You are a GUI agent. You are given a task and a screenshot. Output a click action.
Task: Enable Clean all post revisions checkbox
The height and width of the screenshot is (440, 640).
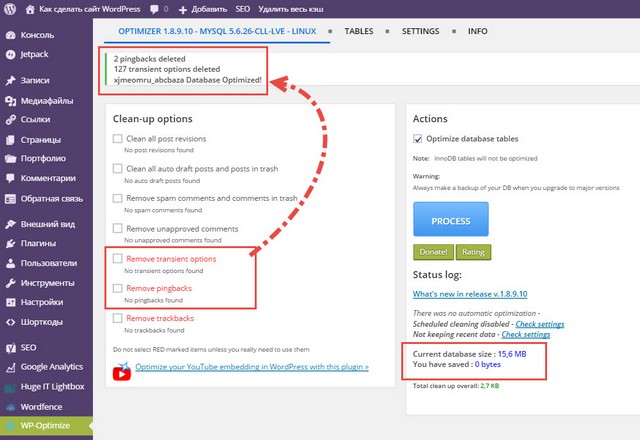coord(118,139)
